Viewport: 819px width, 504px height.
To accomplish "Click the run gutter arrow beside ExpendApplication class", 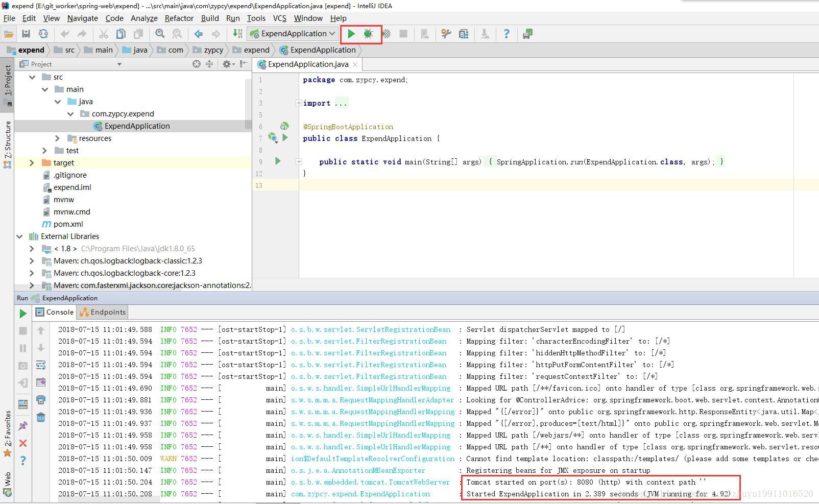I will [x=285, y=137].
